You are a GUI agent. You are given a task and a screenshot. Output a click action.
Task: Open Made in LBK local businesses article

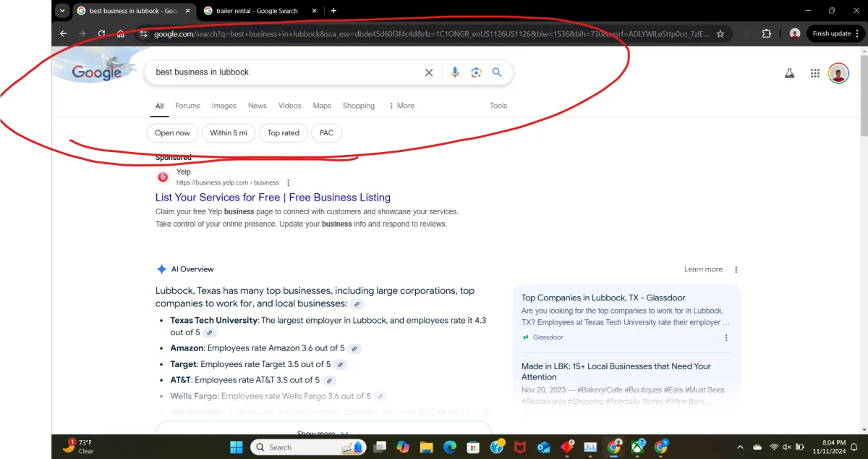(x=616, y=371)
